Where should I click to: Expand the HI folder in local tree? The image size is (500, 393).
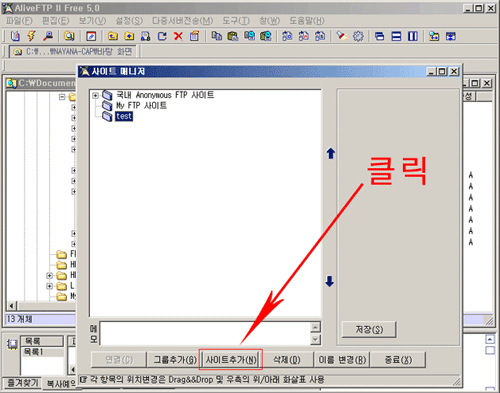49,276
